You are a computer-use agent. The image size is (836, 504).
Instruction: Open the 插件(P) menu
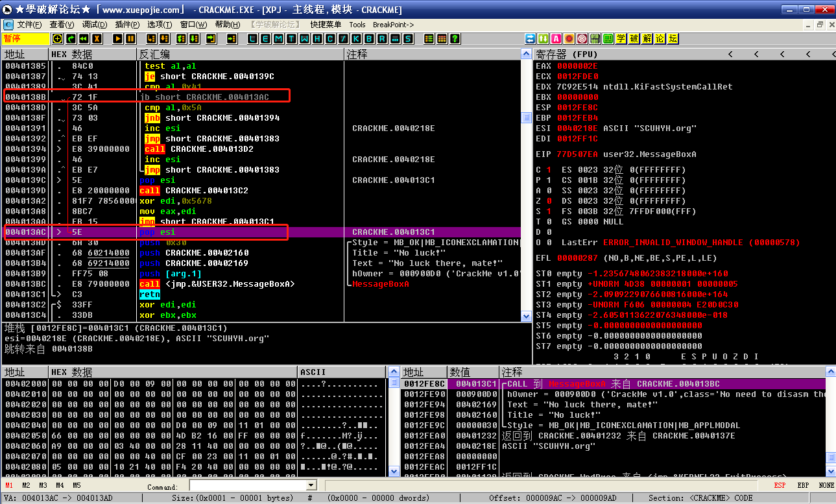click(x=127, y=25)
